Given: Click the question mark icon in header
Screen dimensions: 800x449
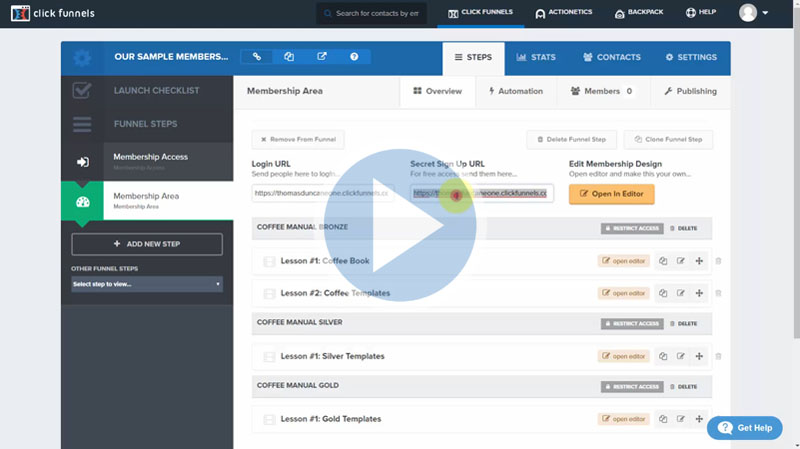Looking at the screenshot, I should pyautogui.click(x=354, y=57).
